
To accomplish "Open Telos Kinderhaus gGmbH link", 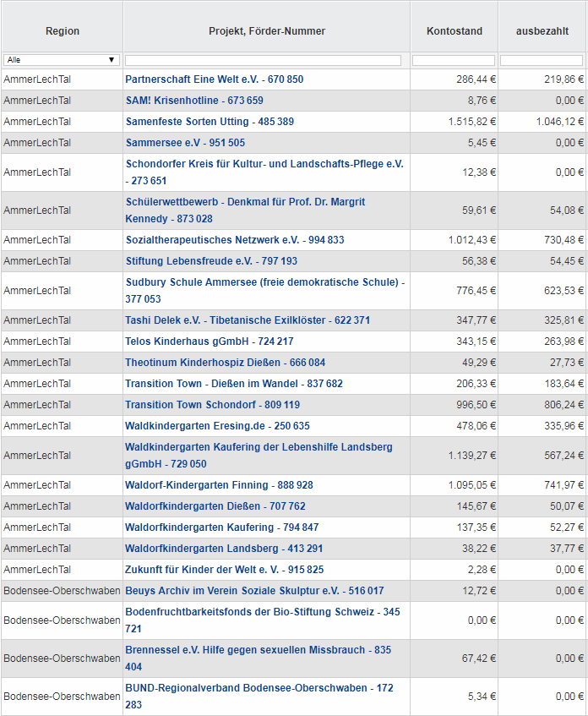I will (x=210, y=342).
